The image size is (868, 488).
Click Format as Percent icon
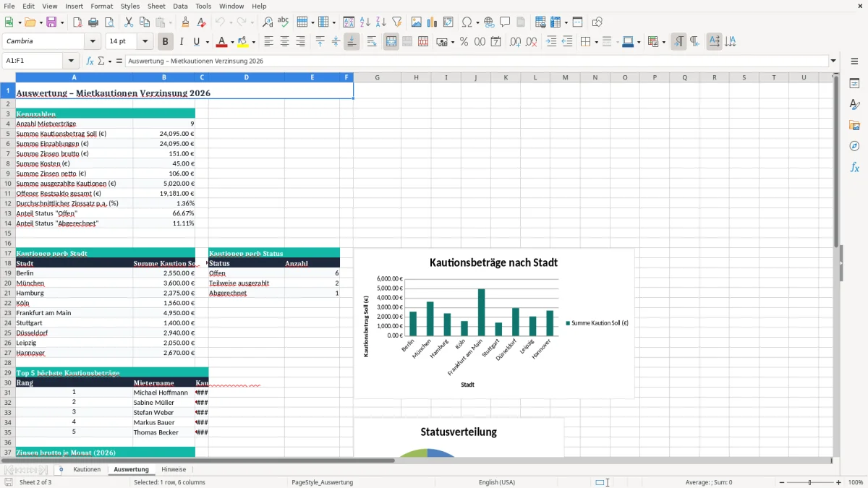click(x=464, y=42)
